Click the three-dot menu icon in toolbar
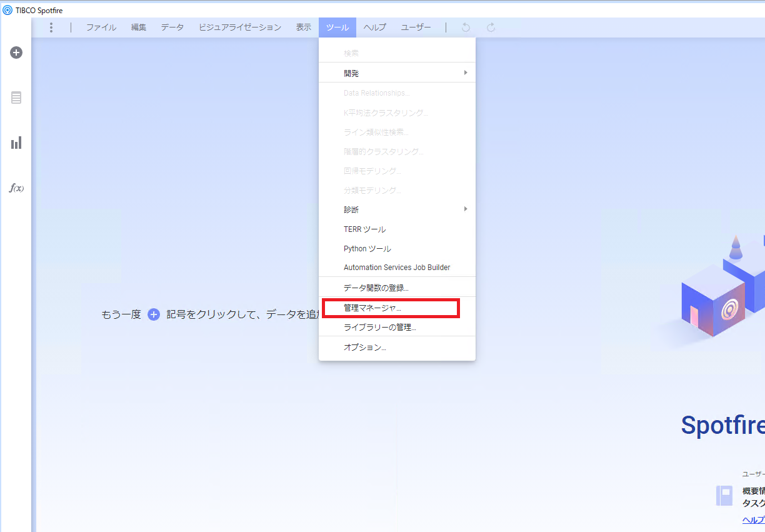Viewport: 765px width, 532px height. coord(51,28)
